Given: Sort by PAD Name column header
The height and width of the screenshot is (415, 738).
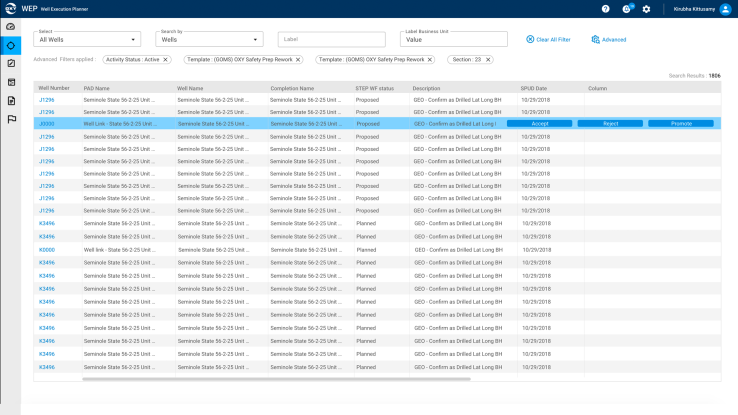Looking at the screenshot, I should (96, 88).
